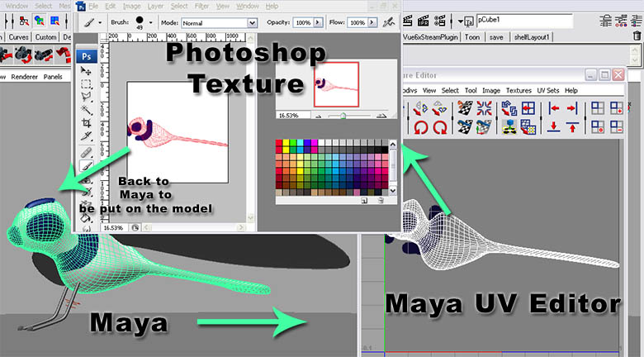Click the Photoshop status bar 16.53% zoom field
Image resolution: width=644 pixels, height=357 pixels.
(x=114, y=227)
